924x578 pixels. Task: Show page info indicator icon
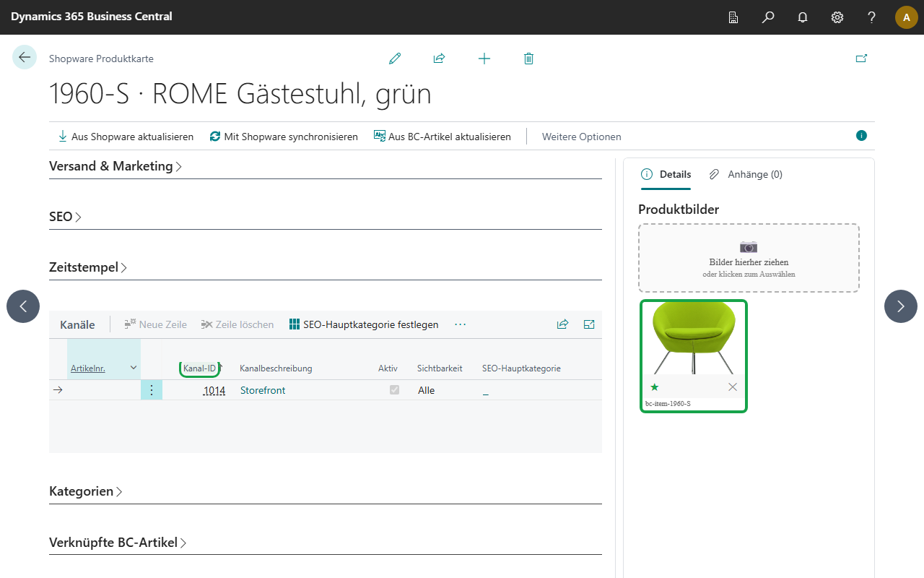[861, 135]
